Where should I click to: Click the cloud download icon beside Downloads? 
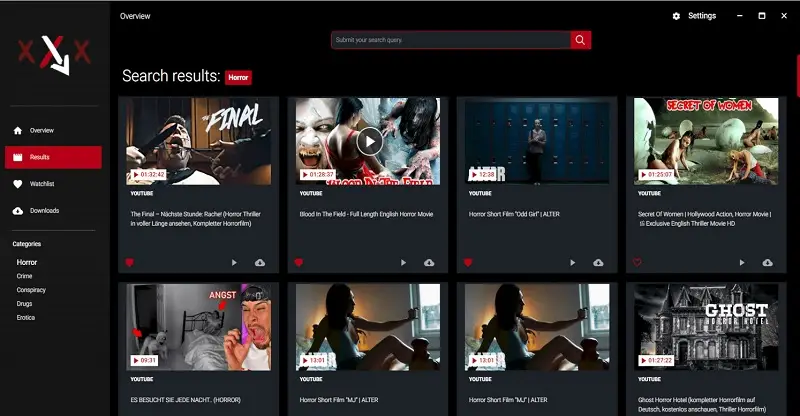coord(18,211)
